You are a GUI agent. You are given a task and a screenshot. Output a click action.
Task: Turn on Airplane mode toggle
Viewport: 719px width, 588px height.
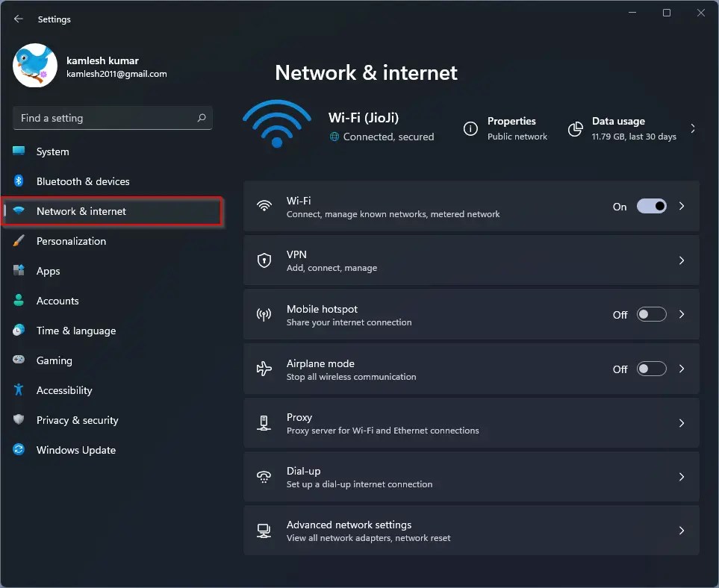click(652, 369)
